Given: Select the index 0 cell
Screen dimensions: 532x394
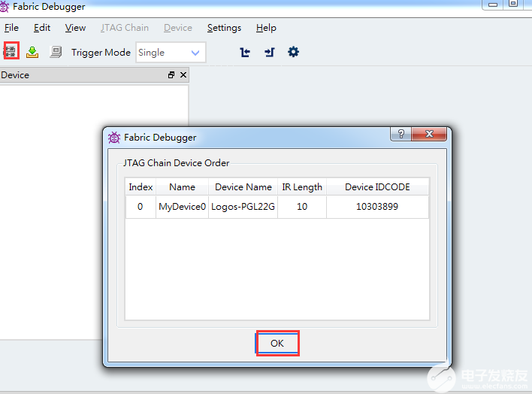Looking at the screenshot, I should tap(140, 207).
